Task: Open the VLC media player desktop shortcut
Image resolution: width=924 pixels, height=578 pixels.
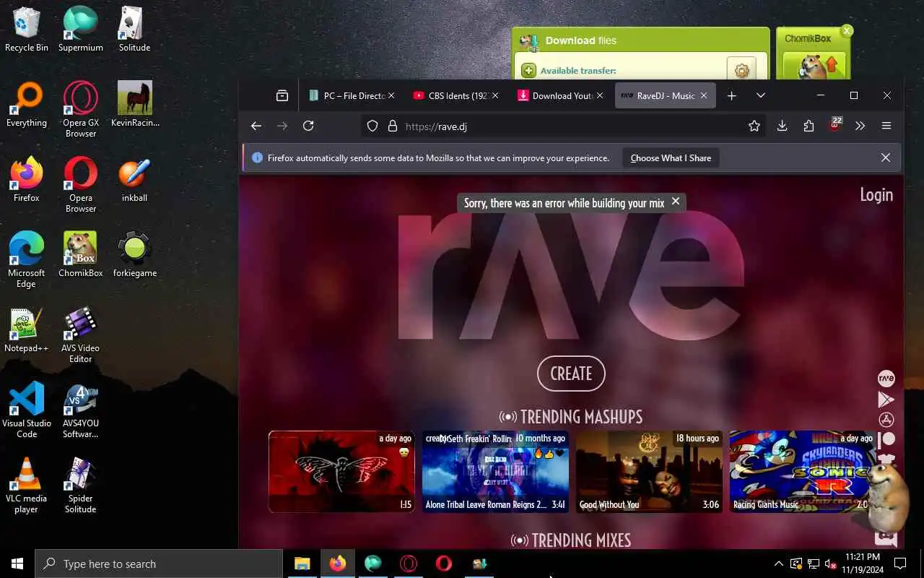Action: pyautogui.click(x=27, y=486)
